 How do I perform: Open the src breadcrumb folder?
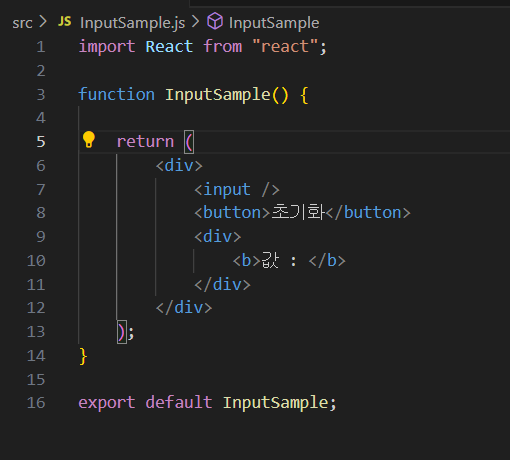click(x=22, y=23)
